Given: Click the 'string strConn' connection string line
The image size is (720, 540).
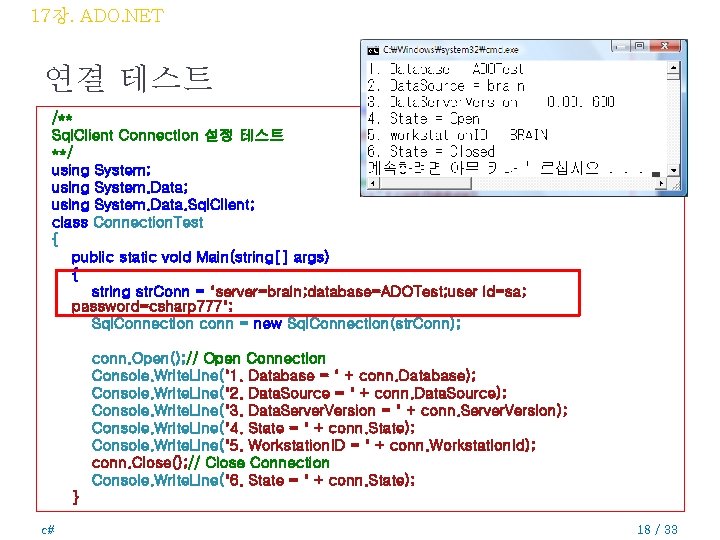Looking at the screenshot, I should pos(309,292).
